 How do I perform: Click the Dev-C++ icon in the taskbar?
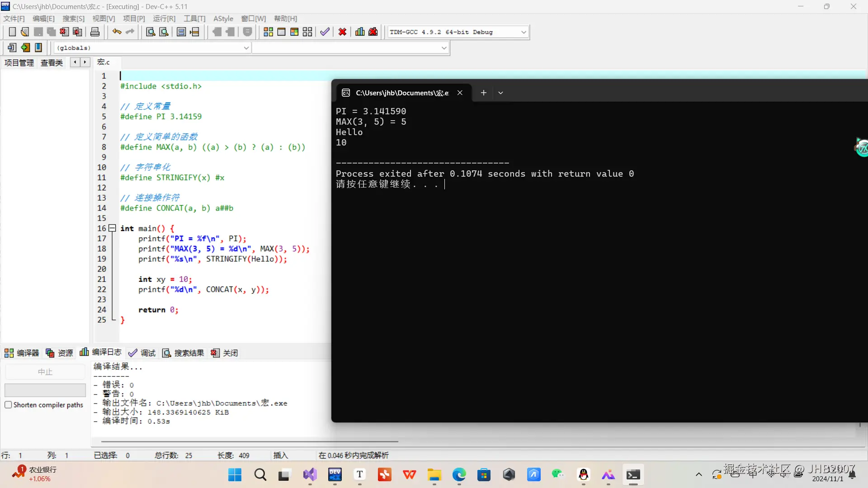point(335,474)
